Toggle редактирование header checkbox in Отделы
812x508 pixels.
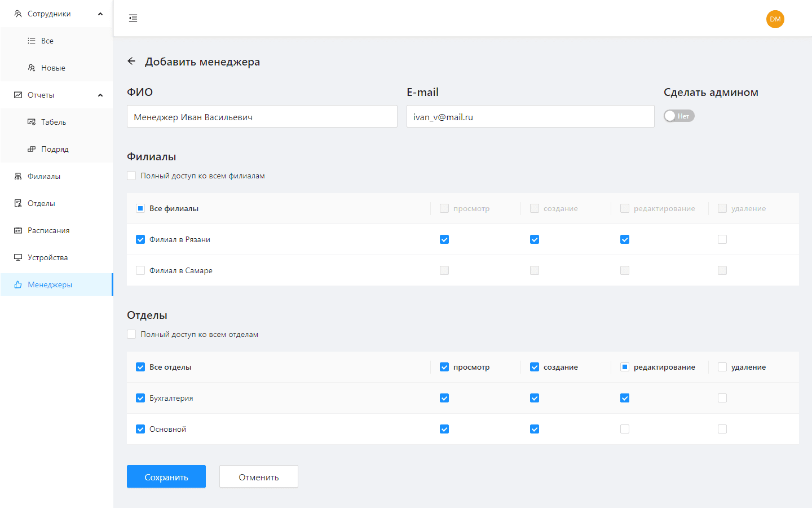pyautogui.click(x=625, y=367)
